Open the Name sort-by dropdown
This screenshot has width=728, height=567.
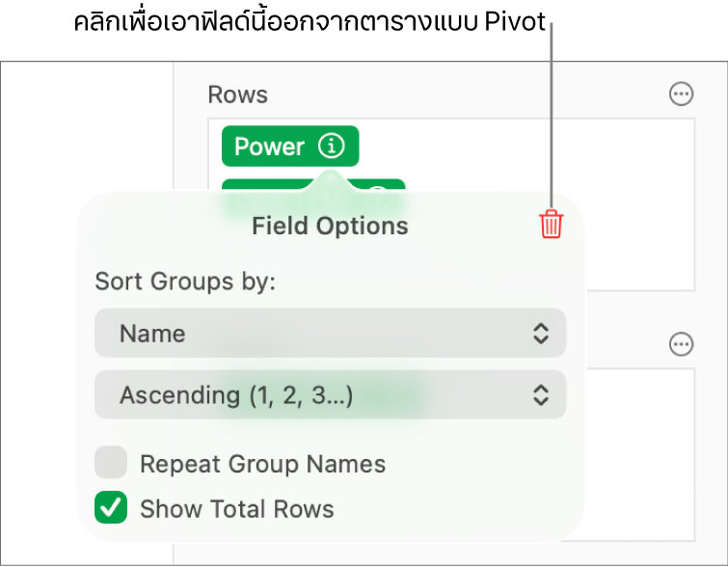pos(328,334)
